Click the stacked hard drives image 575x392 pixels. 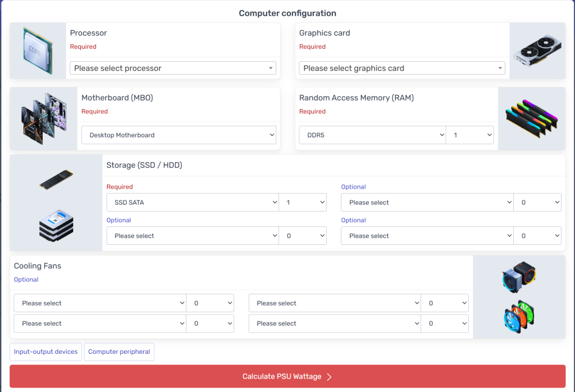pos(56,226)
